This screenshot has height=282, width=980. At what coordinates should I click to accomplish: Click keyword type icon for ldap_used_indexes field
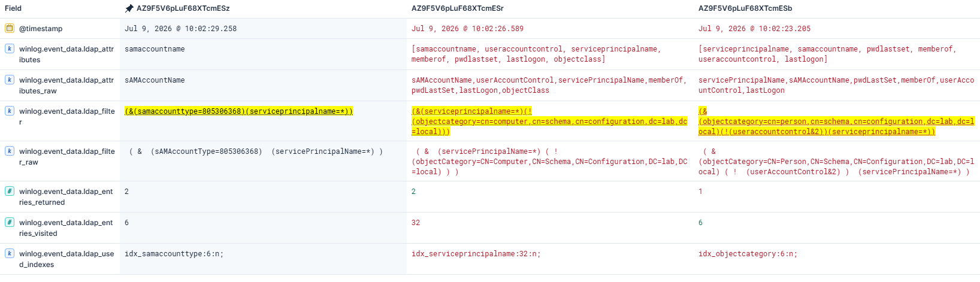coord(10,253)
